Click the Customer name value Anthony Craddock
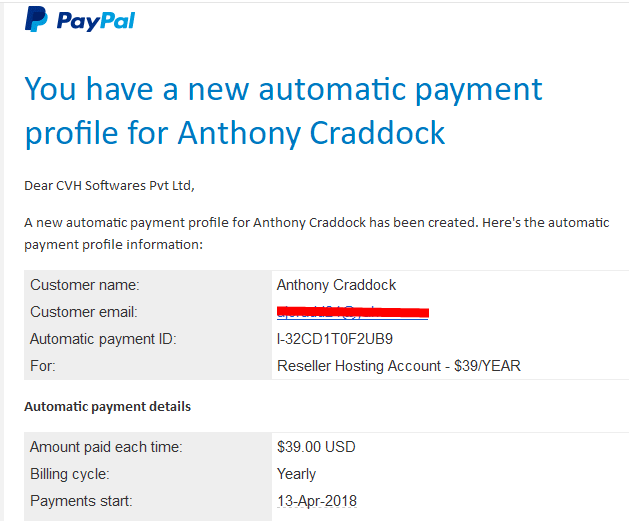The width and height of the screenshot is (629, 521). 336,285
